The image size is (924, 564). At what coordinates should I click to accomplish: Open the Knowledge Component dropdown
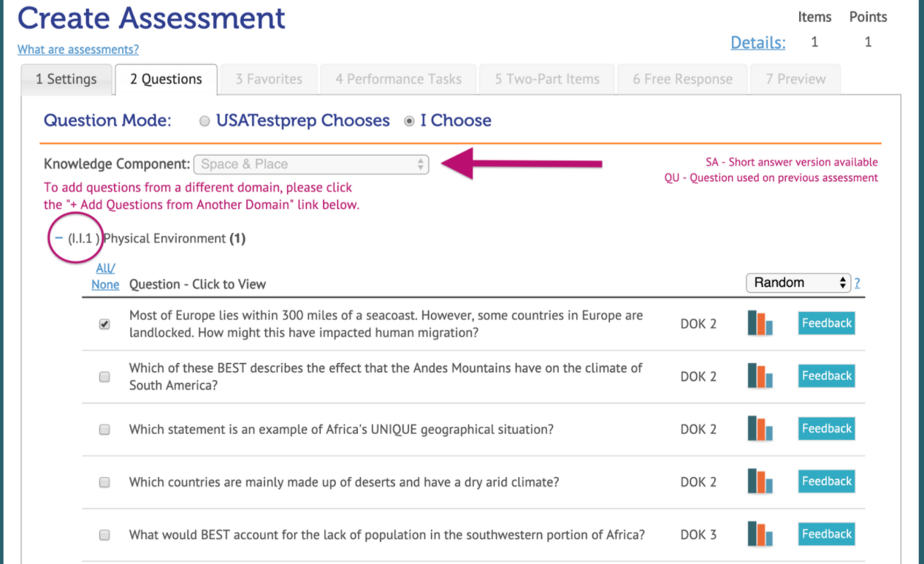pyautogui.click(x=311, y=164)
